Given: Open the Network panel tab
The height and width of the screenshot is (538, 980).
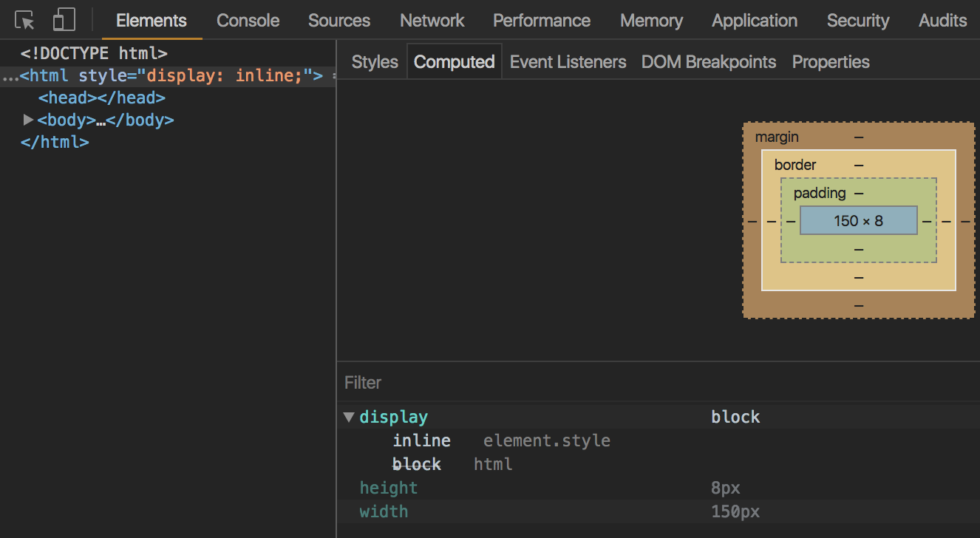Looking at the screenshot, I should pyautogui.click(x=432, y=21).
